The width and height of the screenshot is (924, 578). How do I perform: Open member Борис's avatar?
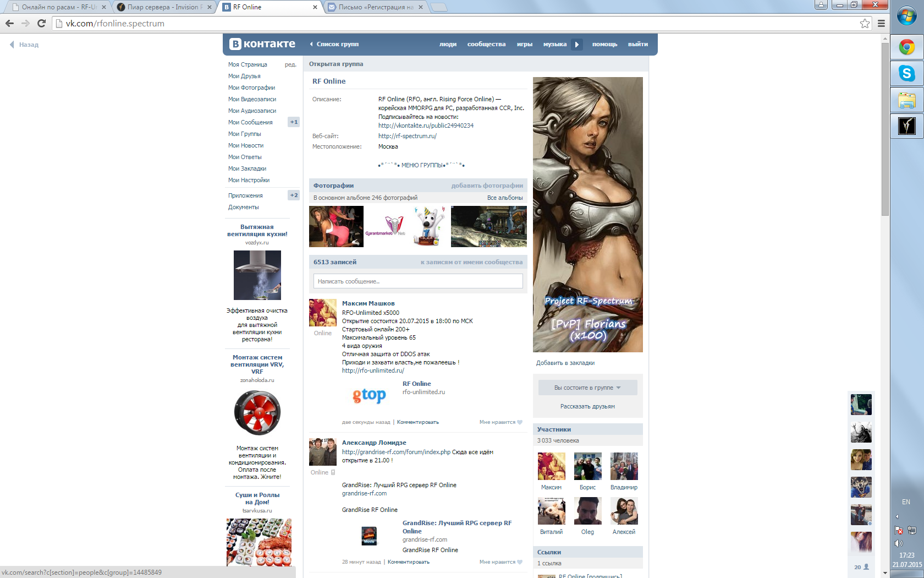pyautogui.click(x=587, y=466)
